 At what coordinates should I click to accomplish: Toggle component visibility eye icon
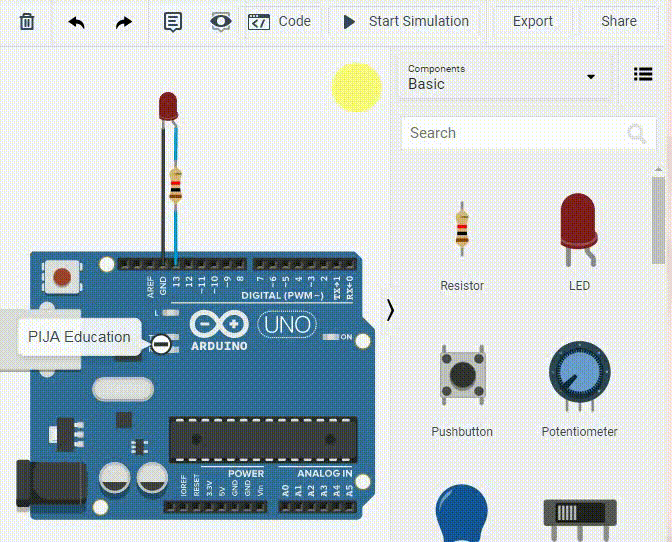220,21
